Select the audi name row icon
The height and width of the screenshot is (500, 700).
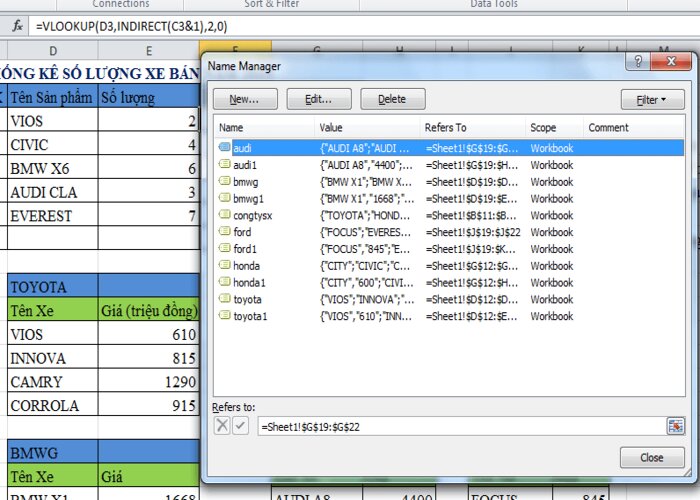224,147
